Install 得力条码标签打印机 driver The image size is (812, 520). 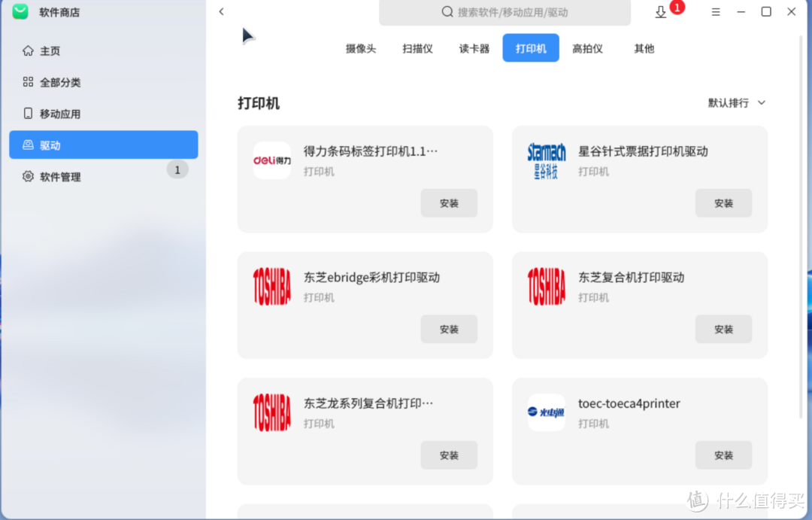click(449, 202)
